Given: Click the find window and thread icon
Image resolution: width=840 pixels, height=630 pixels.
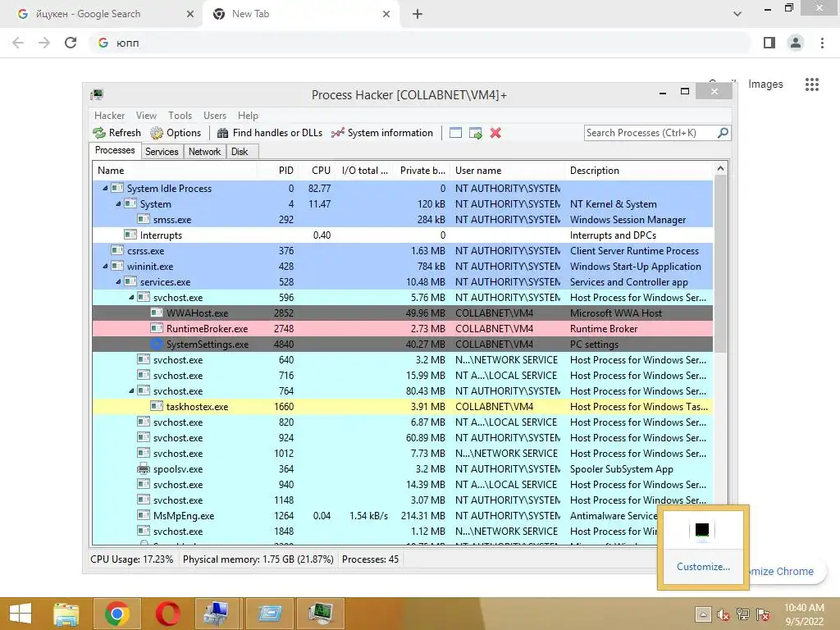Looking at the screenshot, I should (x=475, y=133).
